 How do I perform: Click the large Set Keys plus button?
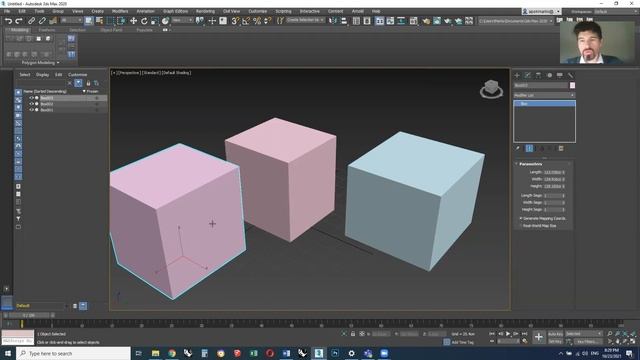click(x=539, y=337)
